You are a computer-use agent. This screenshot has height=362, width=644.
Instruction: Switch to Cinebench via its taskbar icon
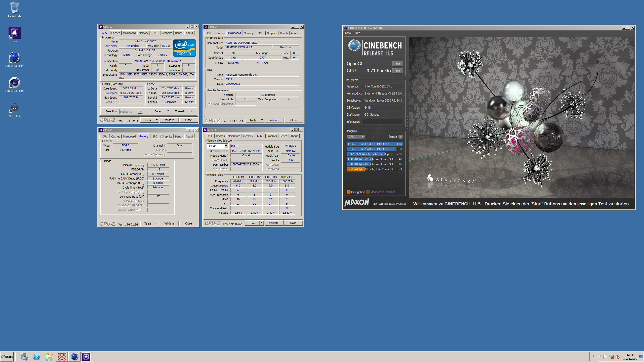coord(74,356)
